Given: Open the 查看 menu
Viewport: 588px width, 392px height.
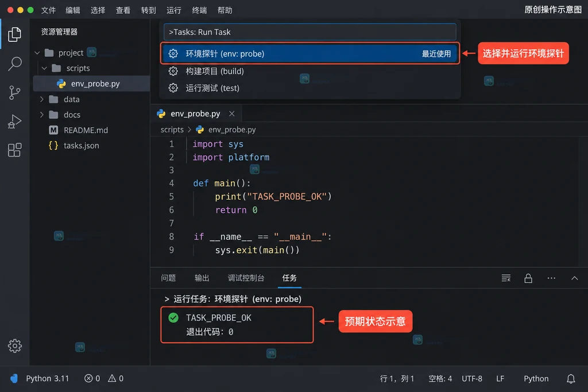Looking at the screenshot, I should click(x=123, y=10).
